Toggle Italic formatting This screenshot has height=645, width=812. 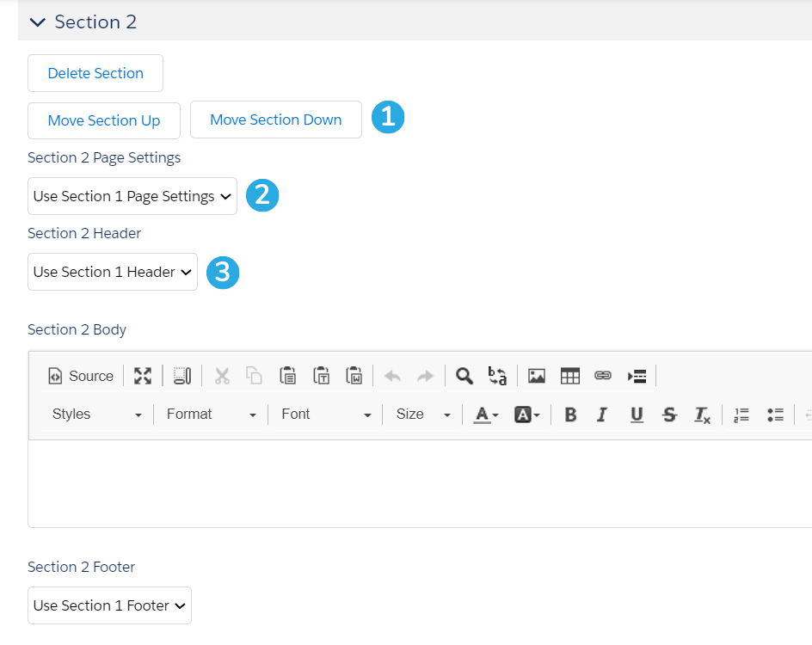[x=602, y=415]
